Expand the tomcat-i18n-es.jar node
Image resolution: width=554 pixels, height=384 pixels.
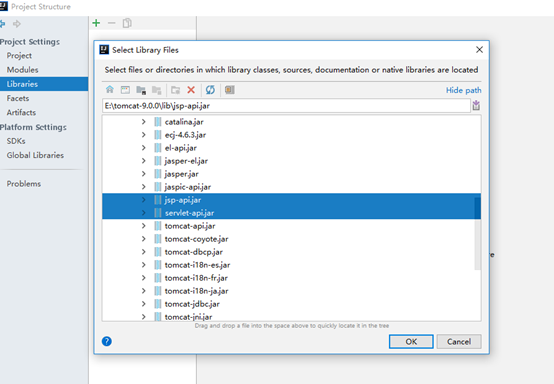point(143,265)
